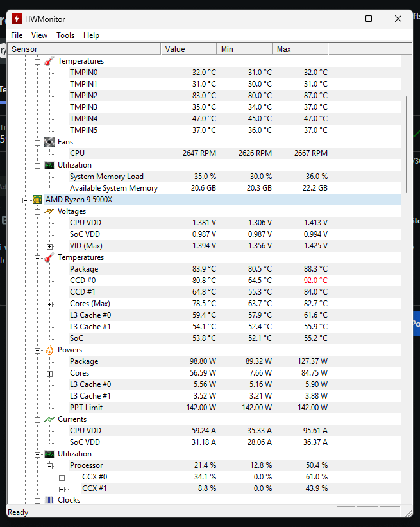Image resolution: width=420 pixels, height=527 pixels.
Task: Click the 21.4 % processor utilization value
Action: [x=205, y=465]
